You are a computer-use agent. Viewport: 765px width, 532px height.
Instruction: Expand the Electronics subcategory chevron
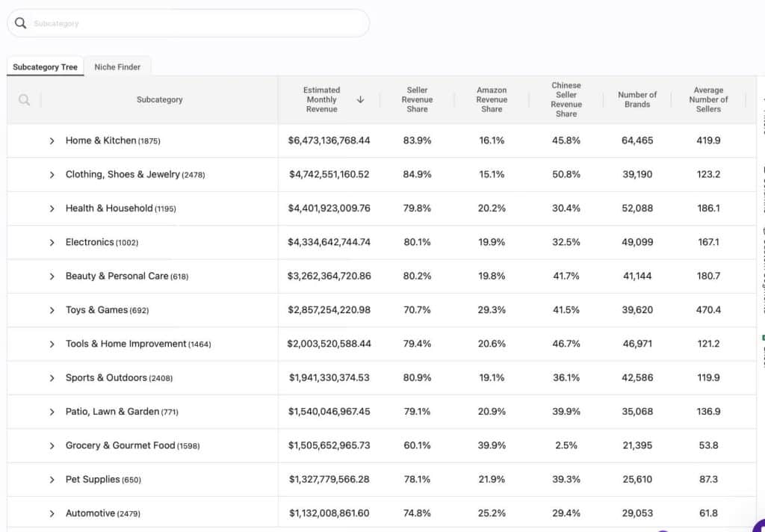(x=52, y=243)
